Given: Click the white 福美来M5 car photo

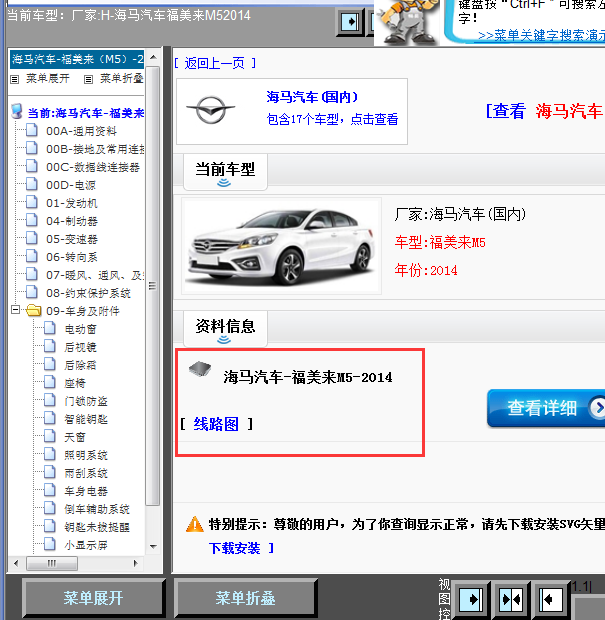Looking at the screenshot, I should [282, 246].
